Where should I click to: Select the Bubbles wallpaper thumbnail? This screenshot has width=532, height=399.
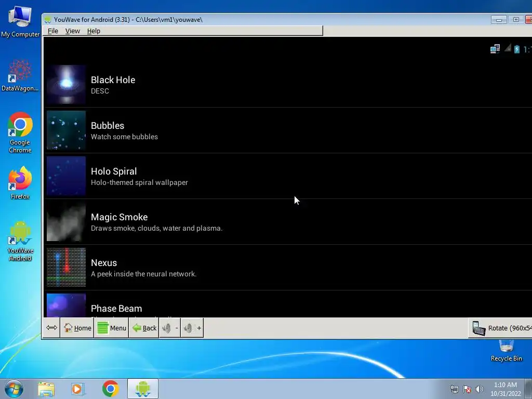click(x=66, y=130)
